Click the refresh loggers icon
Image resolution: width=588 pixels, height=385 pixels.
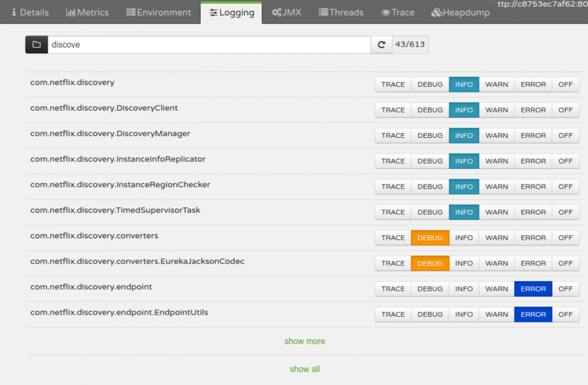[381, 45]
